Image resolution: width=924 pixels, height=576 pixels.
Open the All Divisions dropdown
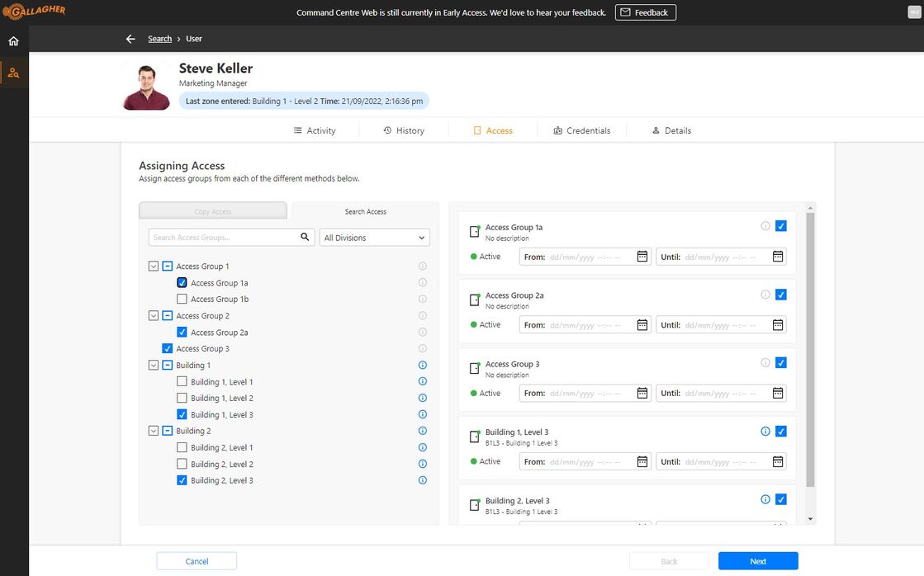pyautogui.click(x=374, y=237)
